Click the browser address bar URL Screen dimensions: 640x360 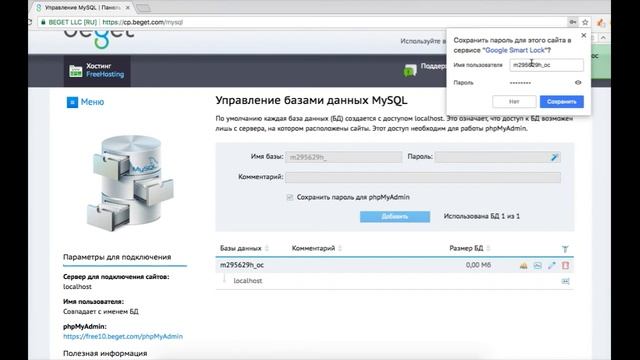point(142,22)
